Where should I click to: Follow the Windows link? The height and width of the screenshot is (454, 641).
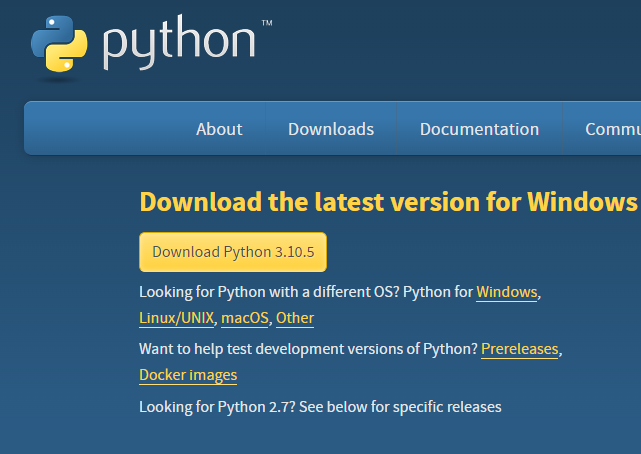[x=507, y=292]
